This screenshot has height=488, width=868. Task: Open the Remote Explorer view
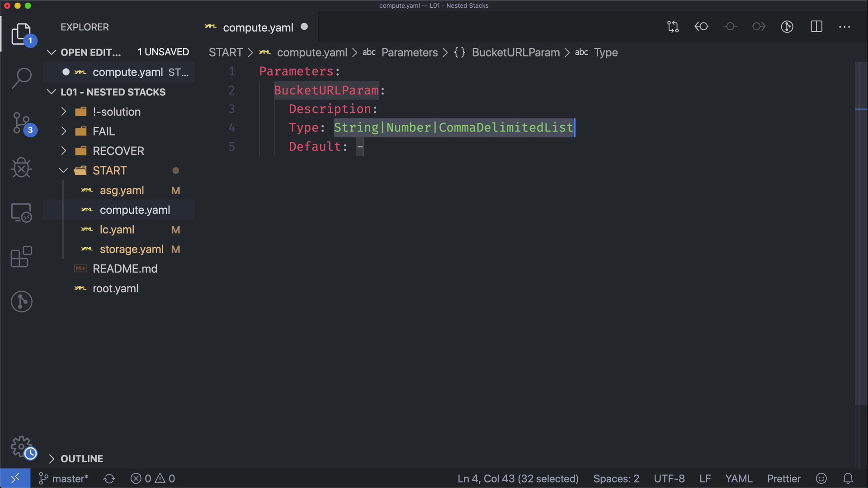(x=21, y=212)
